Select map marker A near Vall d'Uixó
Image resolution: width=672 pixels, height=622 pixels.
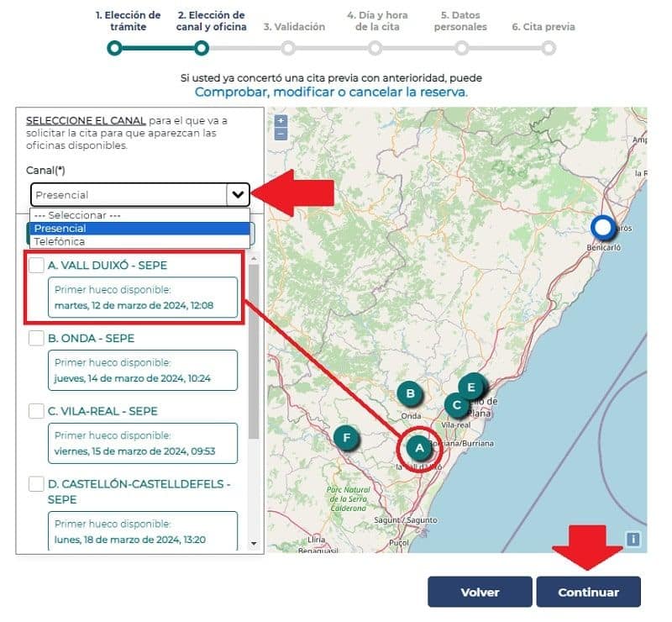[x=420, y=448]
